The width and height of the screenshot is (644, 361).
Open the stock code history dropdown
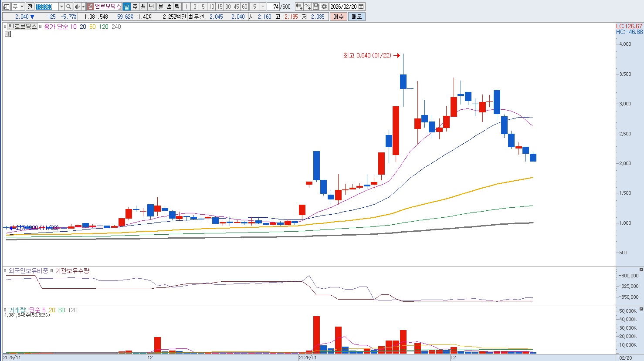(x=61, y=7)
